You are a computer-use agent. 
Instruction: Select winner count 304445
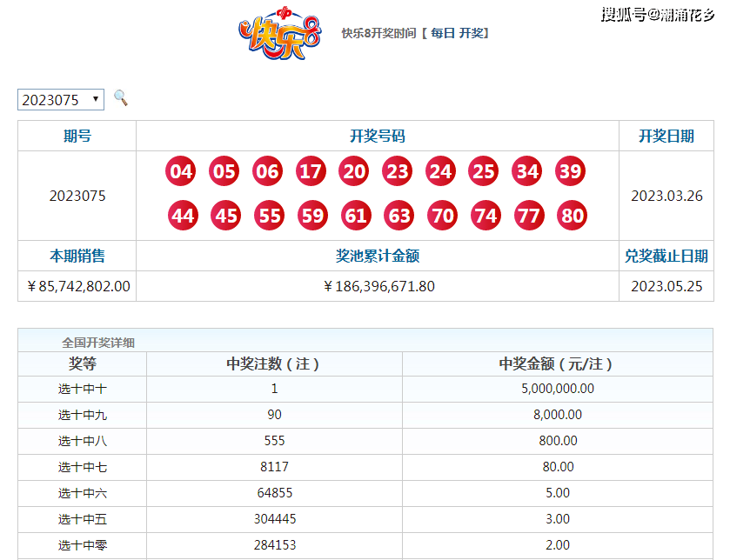pyautogui.click(x=275, y=519)
